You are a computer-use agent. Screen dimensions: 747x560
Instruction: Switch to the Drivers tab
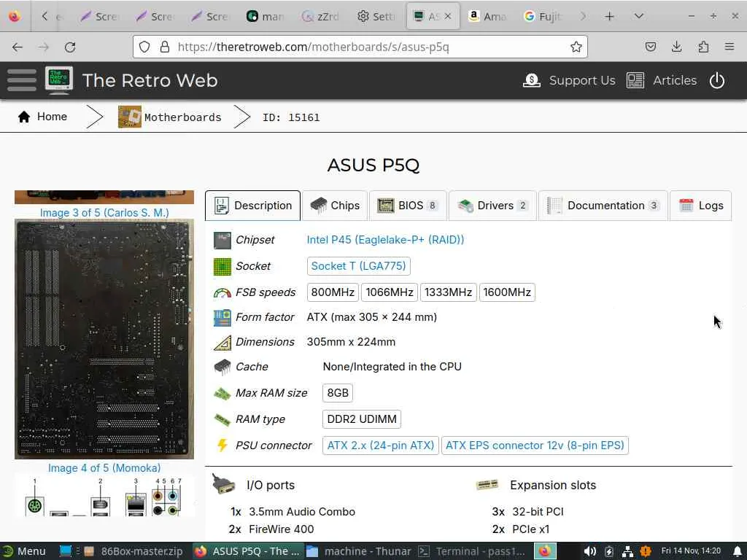tap(492, 205)
